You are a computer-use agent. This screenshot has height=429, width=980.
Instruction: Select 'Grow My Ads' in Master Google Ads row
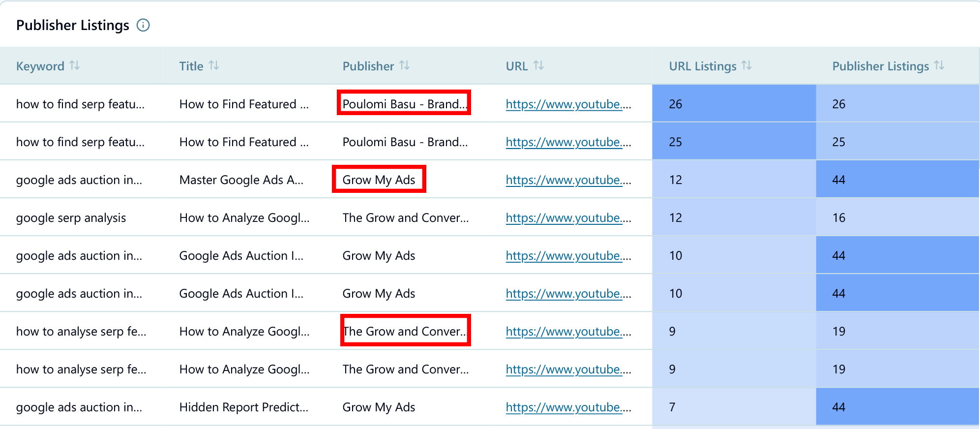click(379, 180)
